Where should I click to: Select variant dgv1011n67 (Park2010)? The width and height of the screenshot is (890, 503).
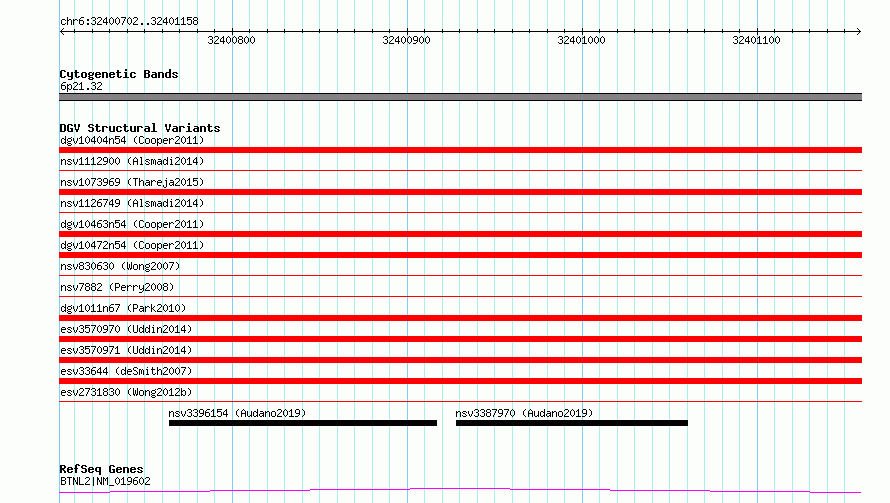coord(123,308)
